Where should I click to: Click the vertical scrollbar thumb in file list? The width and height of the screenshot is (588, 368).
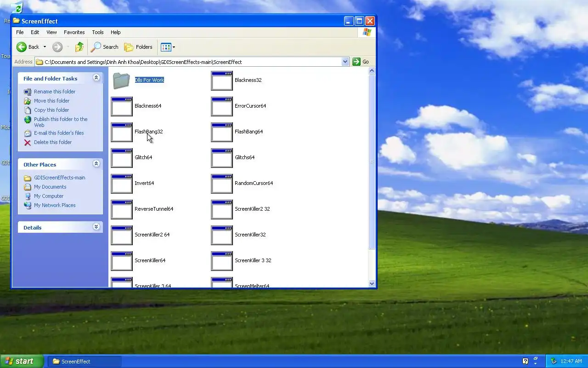coord(372,162)
